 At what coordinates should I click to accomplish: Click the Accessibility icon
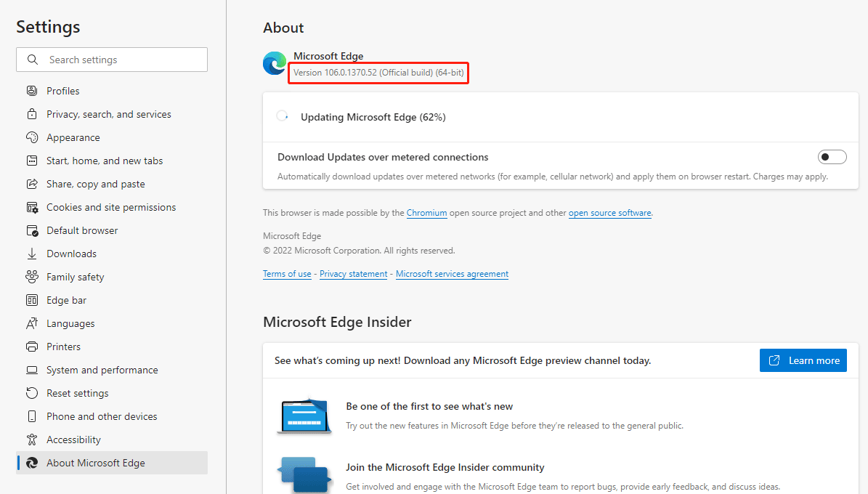tap(30, 439)
